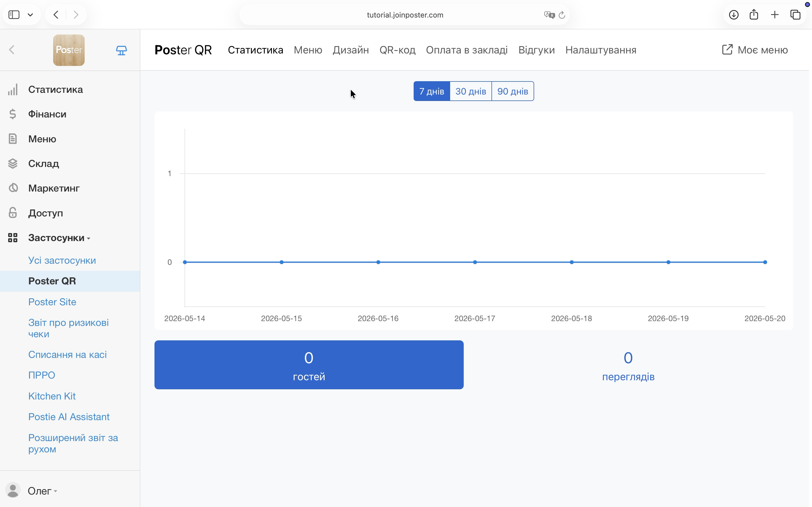The height and width of the screenshot is (507, 812).
Task: Open Poster Site link
Action: (x=52, y=302)
